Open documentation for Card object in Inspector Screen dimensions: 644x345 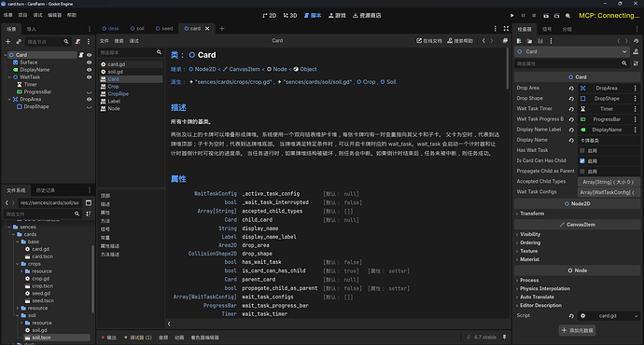point(636,51)
